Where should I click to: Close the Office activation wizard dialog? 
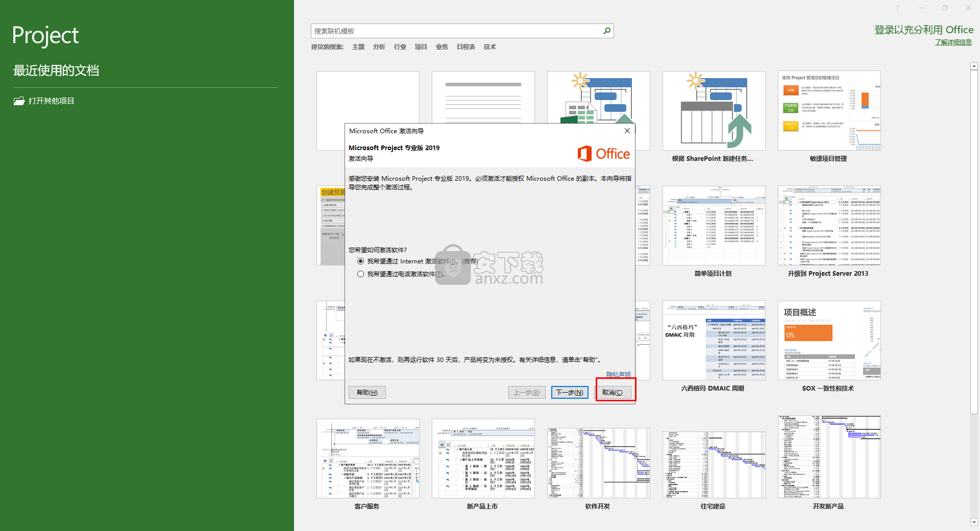click(627, 131)
